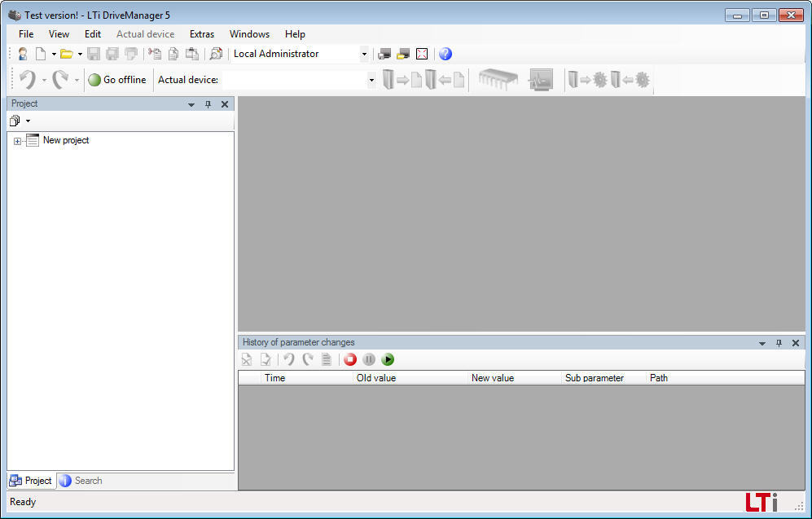Click the red-bordered window icon beside help

pos(421,54)
